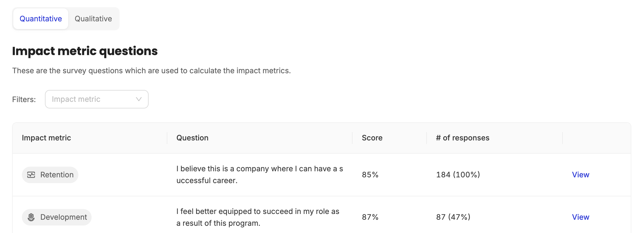The height and width of the screenshot is (233, 644).
Task: Open View link for Retention row
Action: [581, 175]
